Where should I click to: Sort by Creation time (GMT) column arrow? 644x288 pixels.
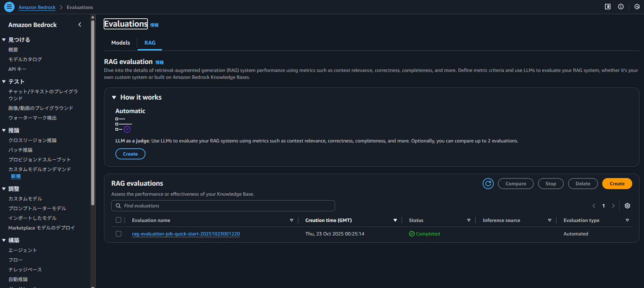click(x=395, y=220)
